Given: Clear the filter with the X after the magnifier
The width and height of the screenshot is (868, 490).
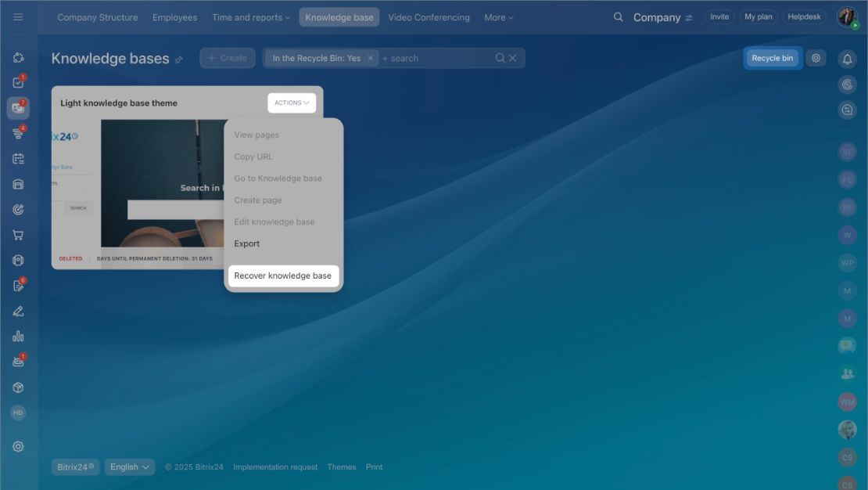Looking at the screenshot, I should [x=513, y=58].
